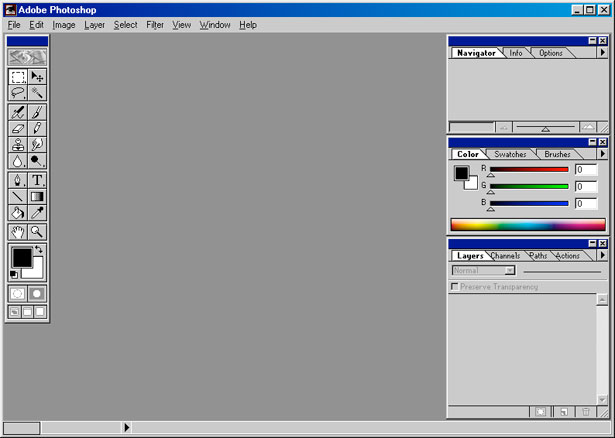Pick the Magic Wand tool

coord(37,93)
